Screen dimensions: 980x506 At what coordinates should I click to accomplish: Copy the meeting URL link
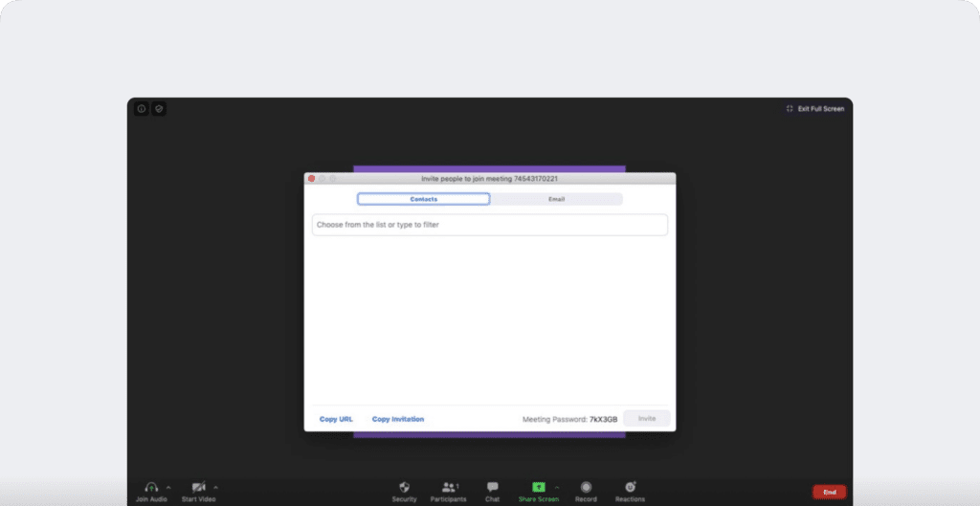click(336, 419)
